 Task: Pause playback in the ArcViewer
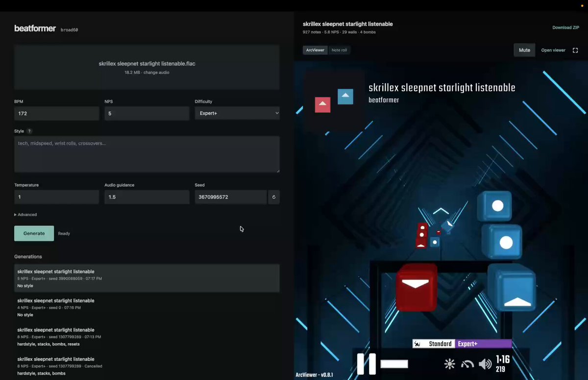click(x=366, y=364)
